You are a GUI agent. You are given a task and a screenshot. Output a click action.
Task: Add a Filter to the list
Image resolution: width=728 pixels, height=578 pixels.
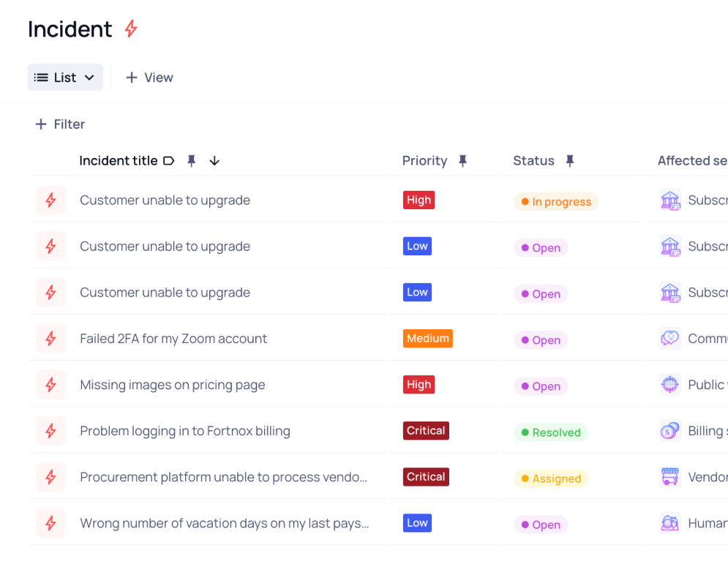[x=60, y=124]
